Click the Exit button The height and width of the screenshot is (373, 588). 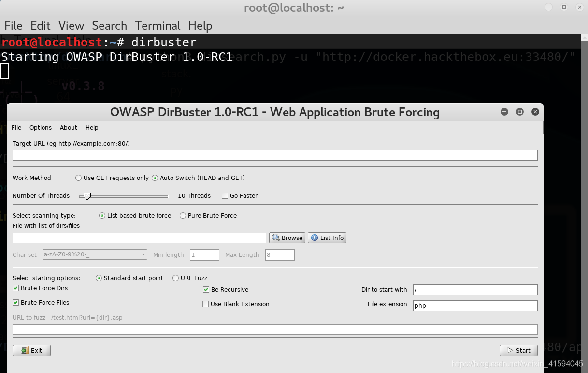31,350
